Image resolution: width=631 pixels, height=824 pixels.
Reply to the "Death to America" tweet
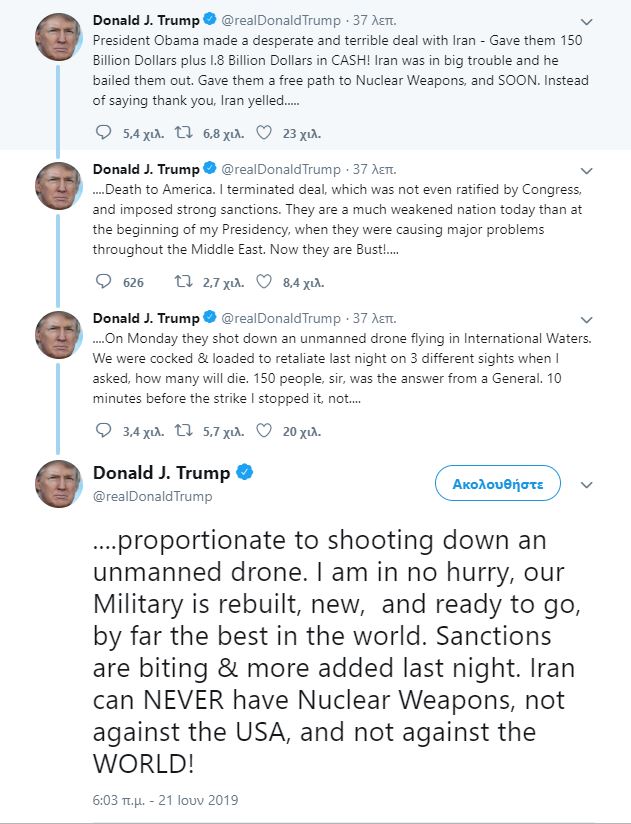pyautogui.click(x=103, y=282)
